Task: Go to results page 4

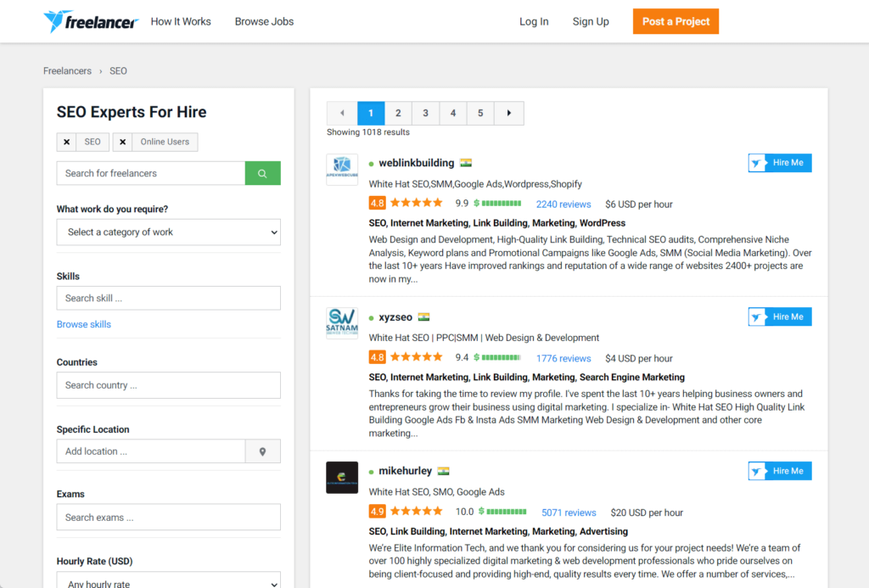Action: [x=453, y=113]
